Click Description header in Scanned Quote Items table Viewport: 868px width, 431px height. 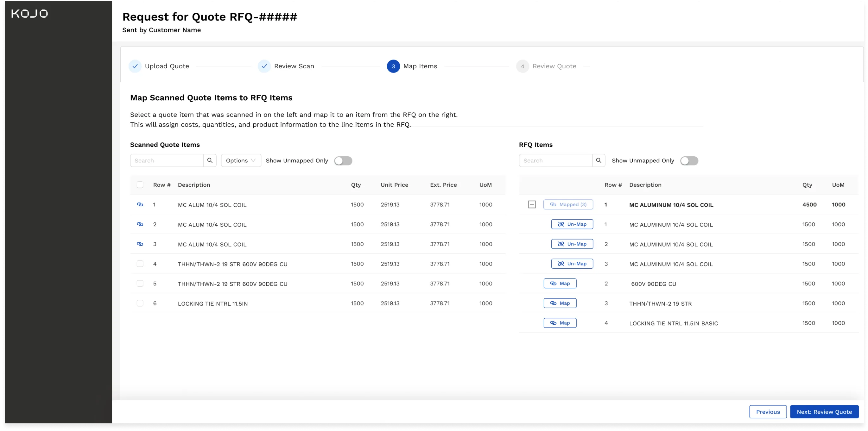click(x=194, y=185)
